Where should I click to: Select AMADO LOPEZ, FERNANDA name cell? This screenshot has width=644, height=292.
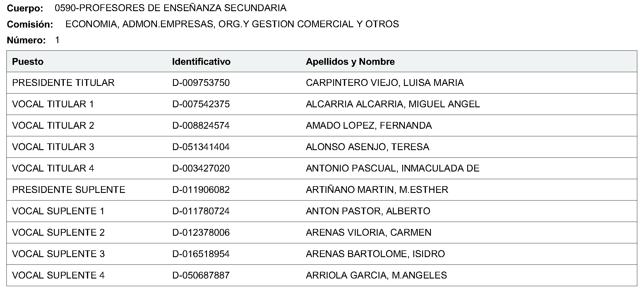[x=369, y=125]
